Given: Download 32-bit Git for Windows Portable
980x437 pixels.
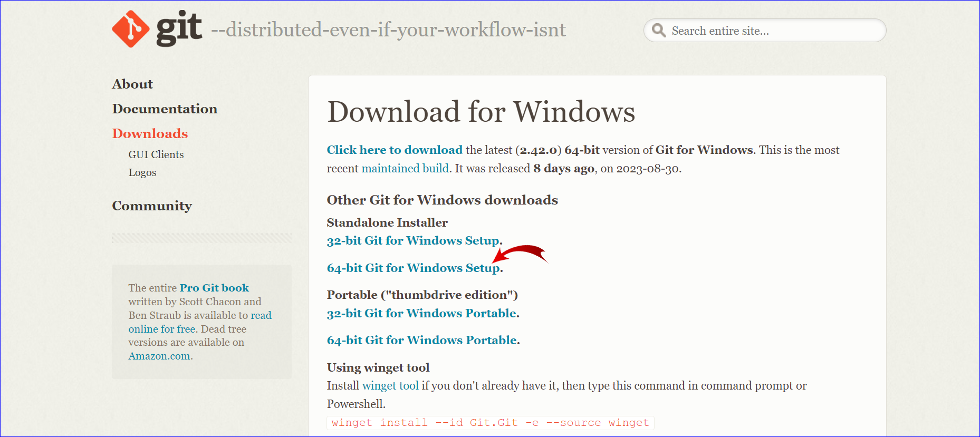Looking at the screenshot, I should (422, 314).
